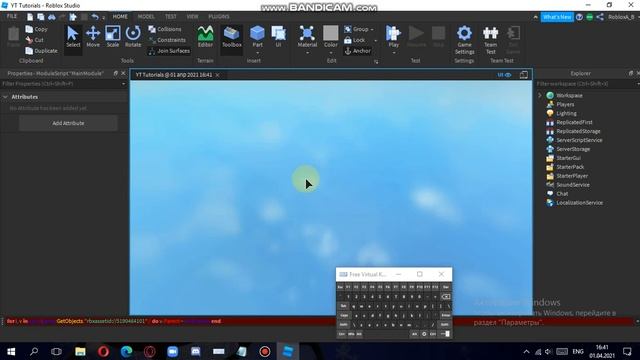640x360 pixels.
Task: Select ServerStorage in Explorer
Action: (573, 149)
